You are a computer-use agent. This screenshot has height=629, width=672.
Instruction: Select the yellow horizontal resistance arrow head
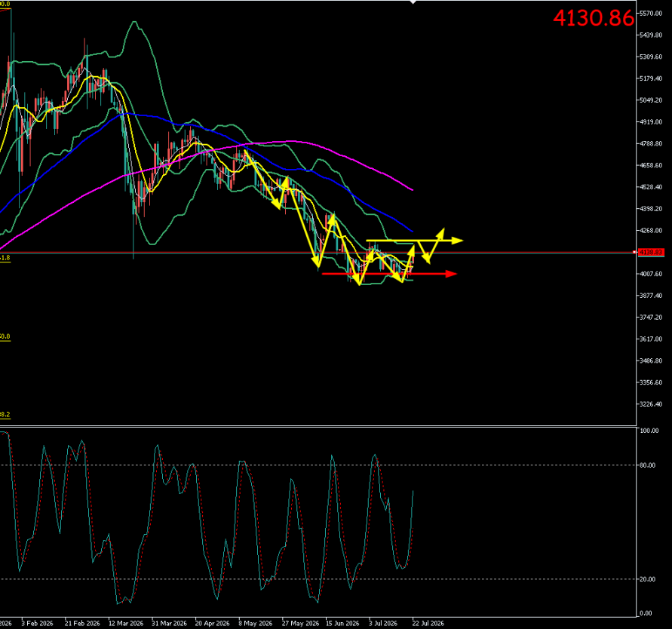coord(457,241)
